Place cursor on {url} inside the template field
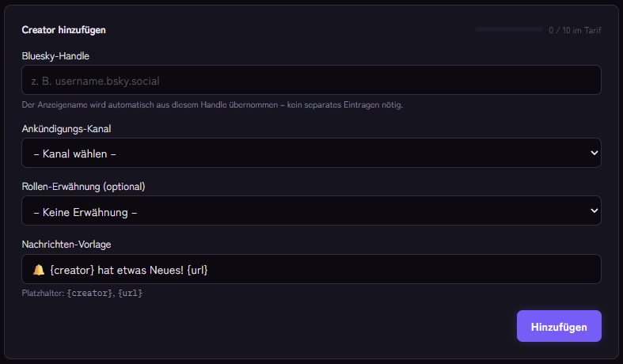The width and height of the screenshot is (623, 364). [197, 270]
